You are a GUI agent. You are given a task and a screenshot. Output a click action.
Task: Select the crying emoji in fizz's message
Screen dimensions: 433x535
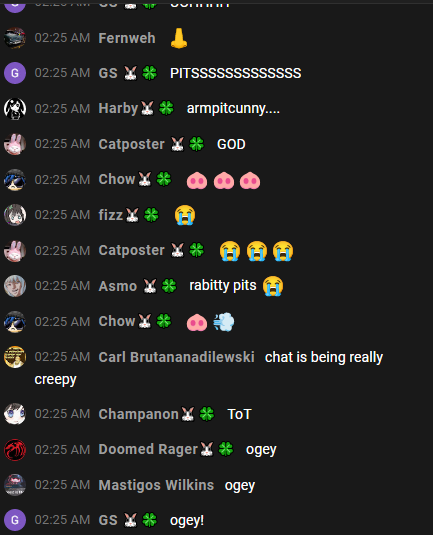pyautogui.click(x=185, y=215)
